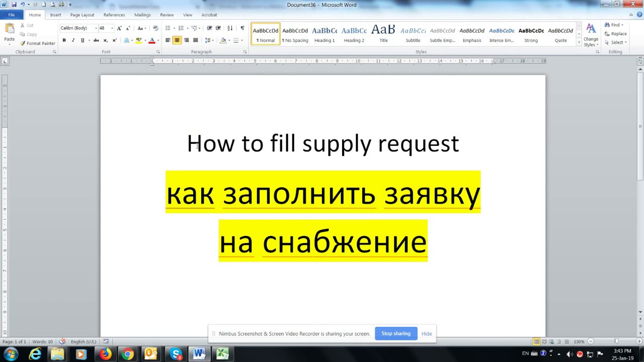This screenshot has height=362, width=644.
Task: Open the Line Spacing dropdown
Action: (x=210, y=40)
